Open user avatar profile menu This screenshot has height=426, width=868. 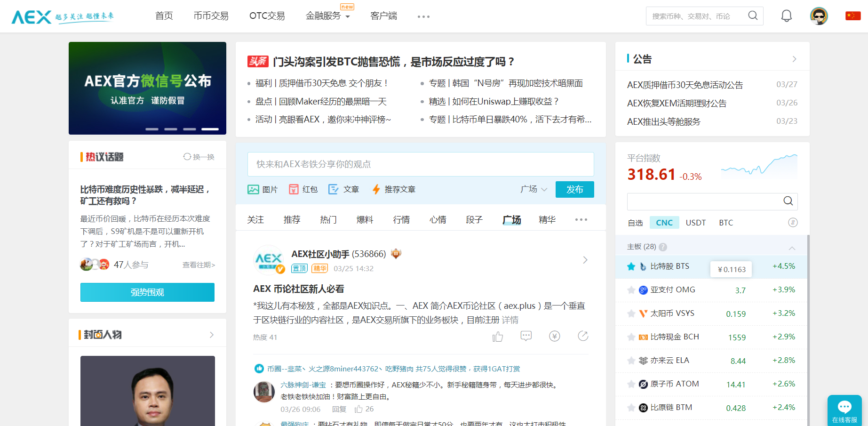[x=819, y=16]
